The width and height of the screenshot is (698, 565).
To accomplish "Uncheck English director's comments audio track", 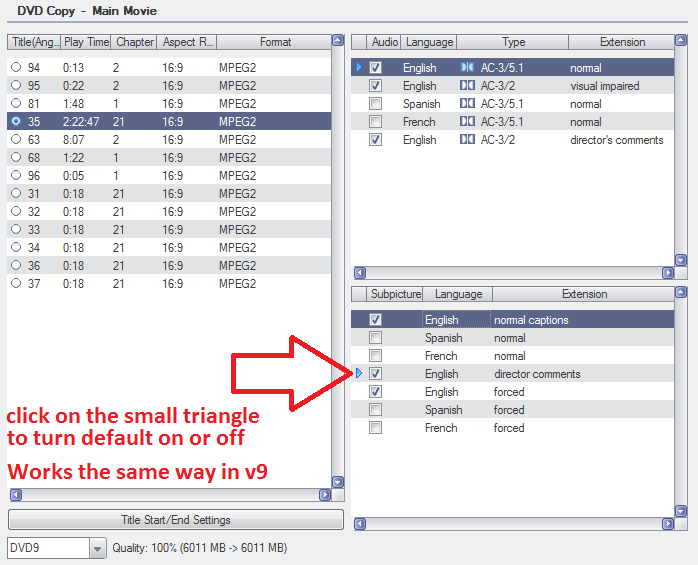I will [x=375, y=140].
